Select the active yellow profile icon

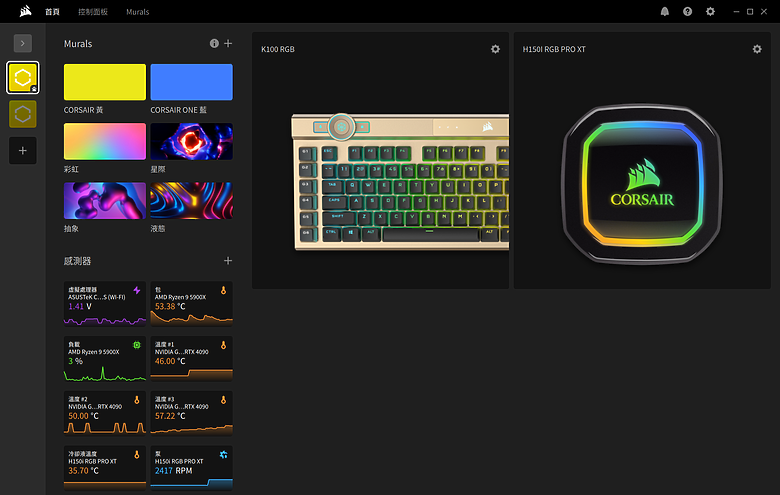coord(22,78)
